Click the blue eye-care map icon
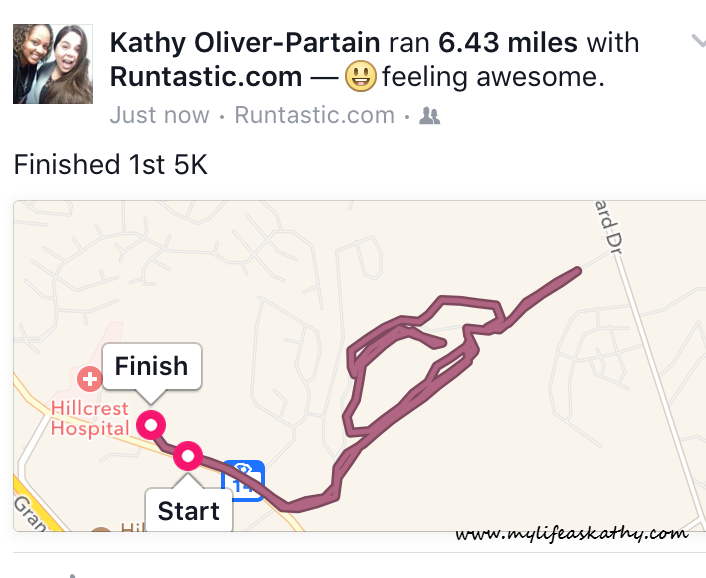 tap(243, 479)
